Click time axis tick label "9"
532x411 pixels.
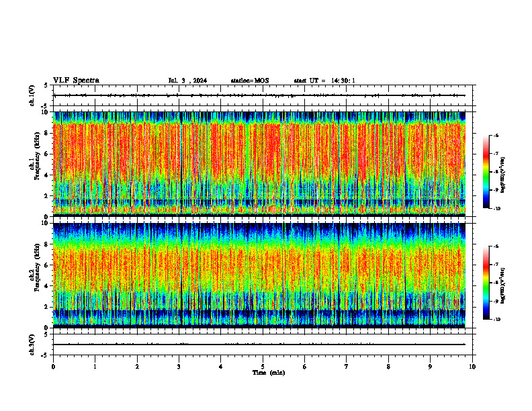(430, 367)
